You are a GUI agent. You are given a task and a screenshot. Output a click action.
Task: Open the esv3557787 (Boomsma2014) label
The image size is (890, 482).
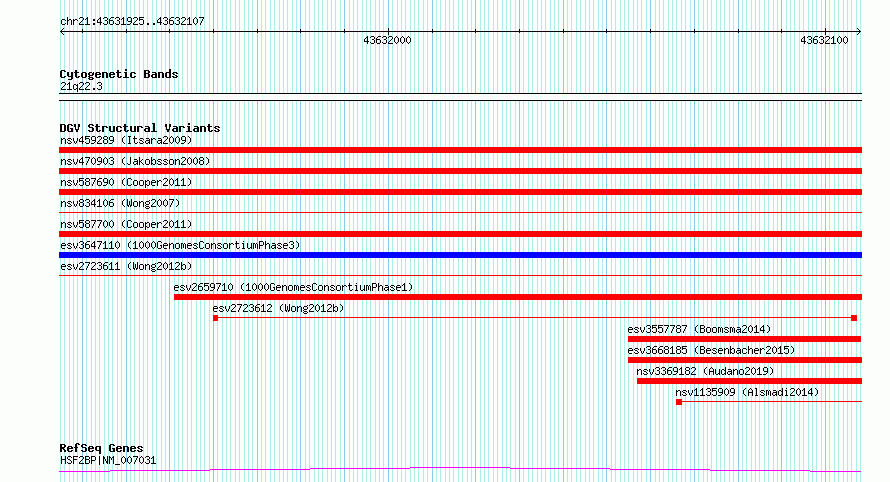click(x=699, y=329)
